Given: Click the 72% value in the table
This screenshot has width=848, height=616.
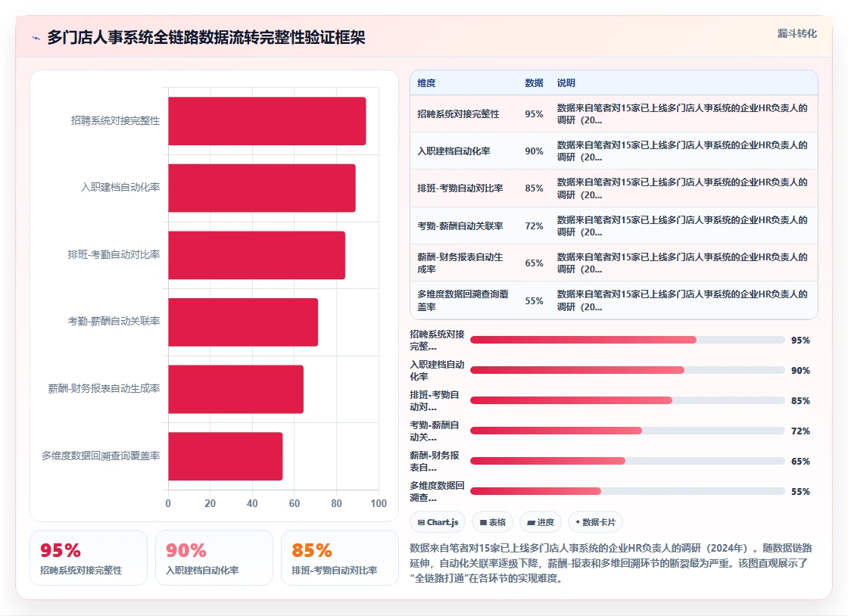Looking at the screenshot, I should (x=534, y=226).
